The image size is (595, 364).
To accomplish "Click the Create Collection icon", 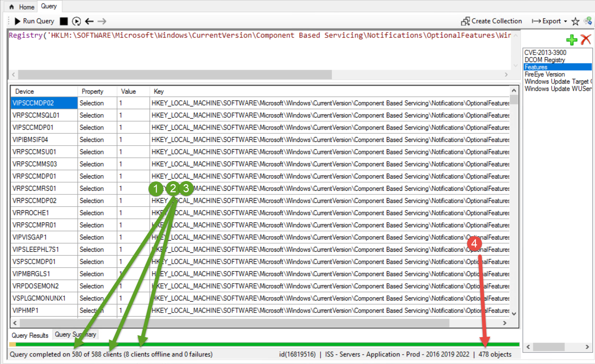I will (x=466, y=21).
